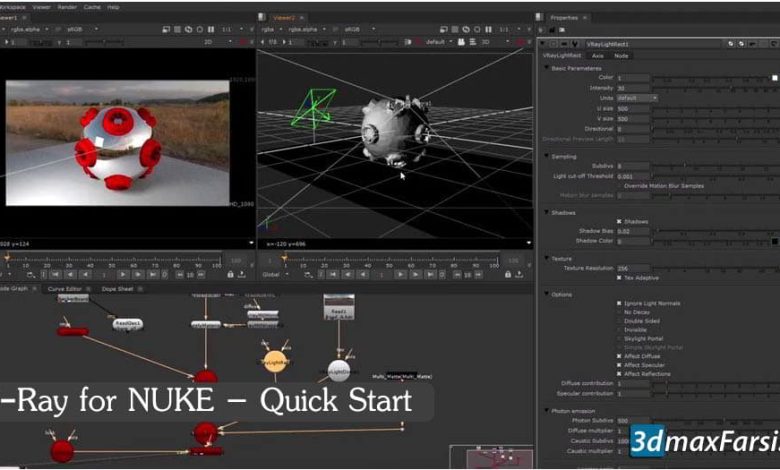780x470 pixels.
Task: Enable Invisible option
Action: point(619,330)
